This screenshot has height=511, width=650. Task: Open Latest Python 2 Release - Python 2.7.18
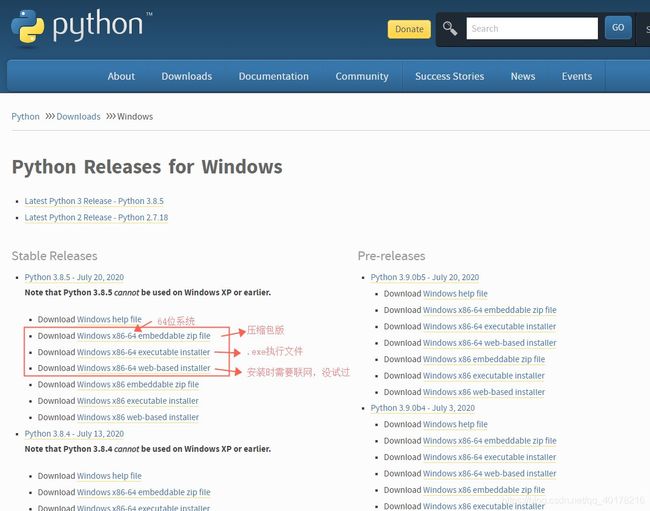click(x=96, y=218)
